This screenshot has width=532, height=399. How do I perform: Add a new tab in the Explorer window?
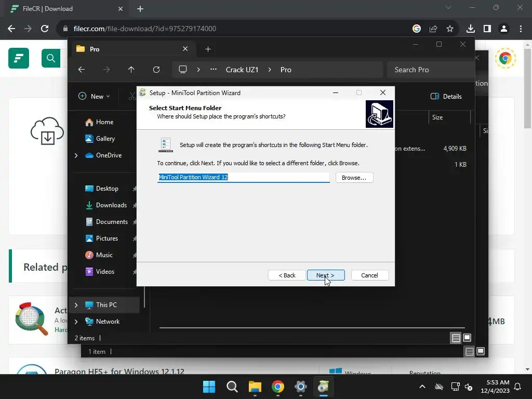[208, 49]
